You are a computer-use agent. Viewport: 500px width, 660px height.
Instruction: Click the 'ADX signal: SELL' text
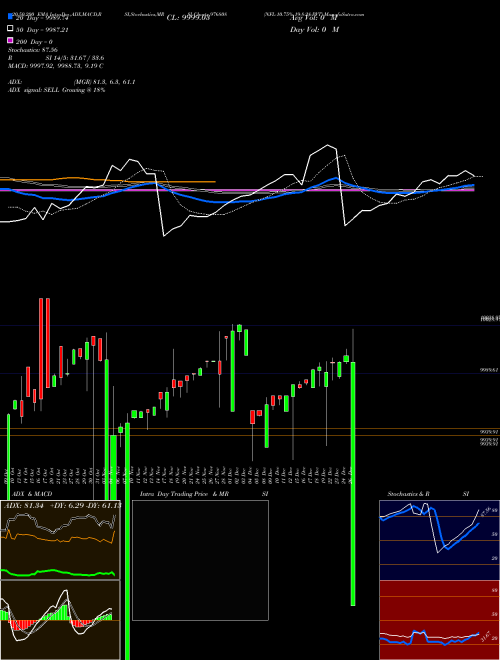(x=34, y=90)
